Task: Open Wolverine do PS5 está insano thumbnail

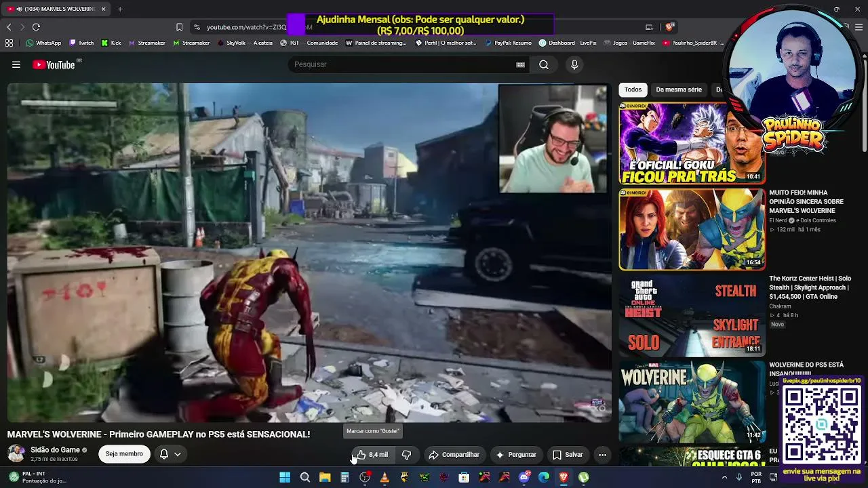Action: point(692,401)
